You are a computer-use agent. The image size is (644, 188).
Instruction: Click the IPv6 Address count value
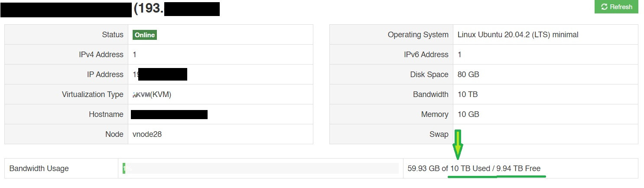pyautogui.click(x=460, y=55)
